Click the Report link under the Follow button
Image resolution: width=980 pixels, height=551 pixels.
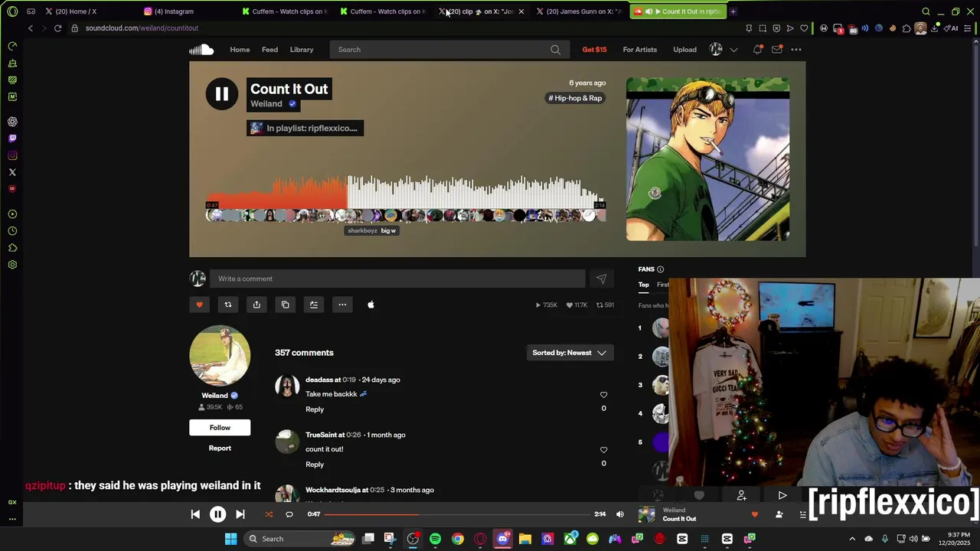pyautogui.click(x=220, y=448)
